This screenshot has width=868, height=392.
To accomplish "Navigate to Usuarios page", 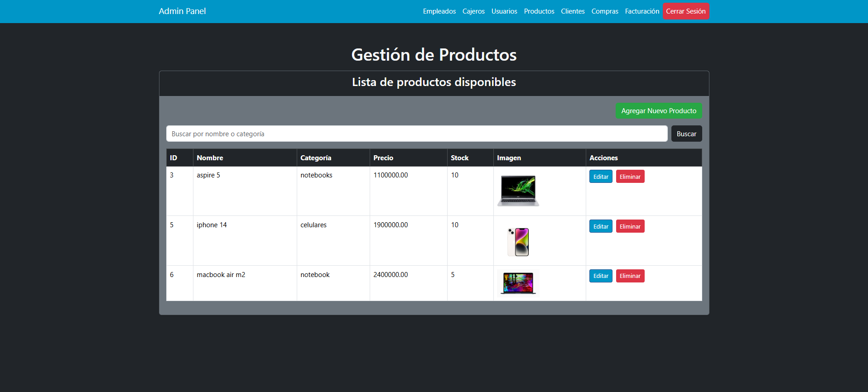I will [504, 11].
